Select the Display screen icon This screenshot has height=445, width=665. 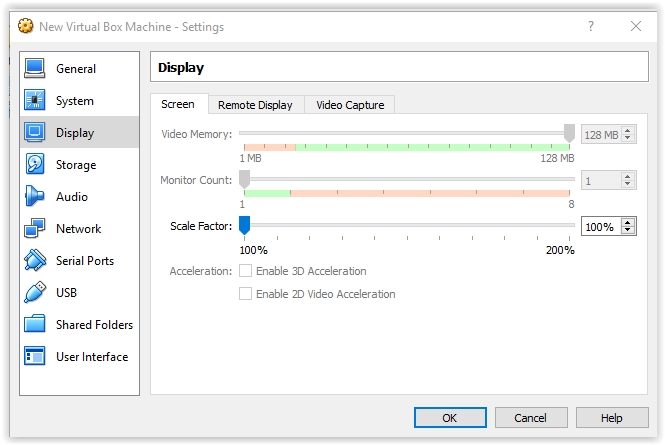[x=34, y=132]
